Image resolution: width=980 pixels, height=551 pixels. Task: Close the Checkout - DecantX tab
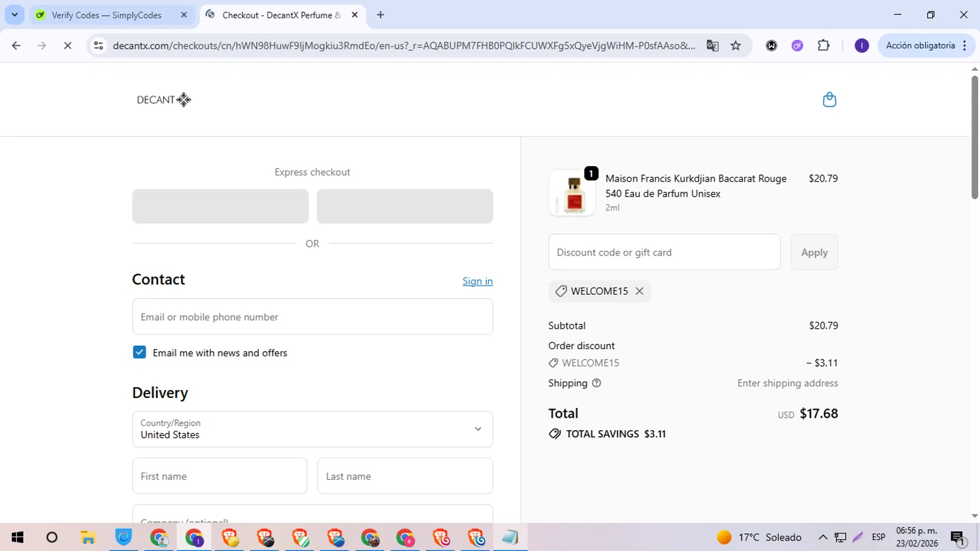click(355, 15)
